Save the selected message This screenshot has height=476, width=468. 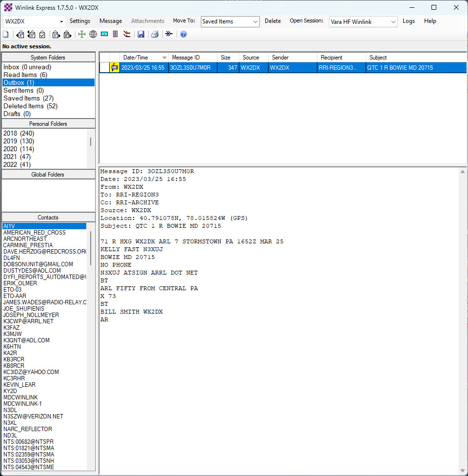(141, 34)
